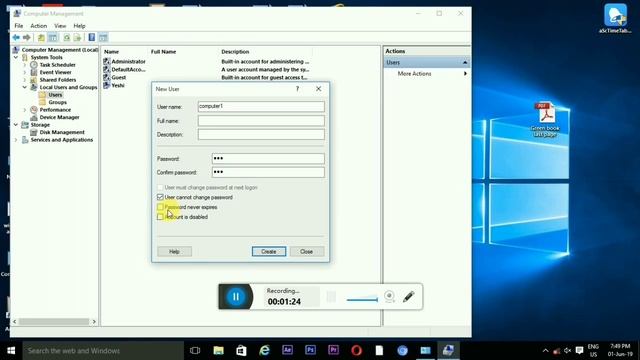Click the Windows Start button

coord(11,350)
